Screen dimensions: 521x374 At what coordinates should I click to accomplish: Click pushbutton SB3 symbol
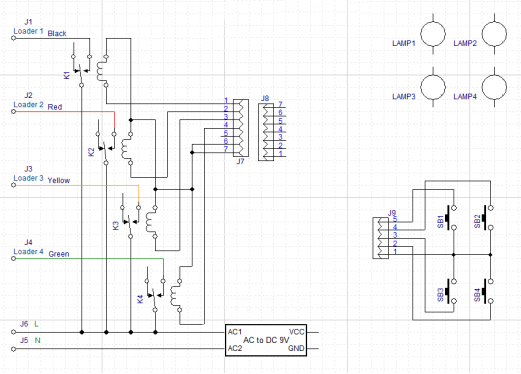pos(450,291)
